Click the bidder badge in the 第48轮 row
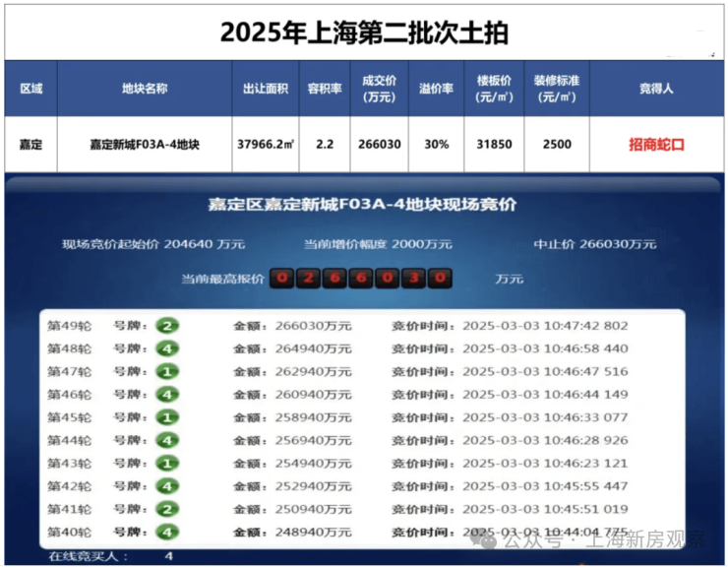Image resolution: width=728 pixels, height=568 pixels. (168, 348)
